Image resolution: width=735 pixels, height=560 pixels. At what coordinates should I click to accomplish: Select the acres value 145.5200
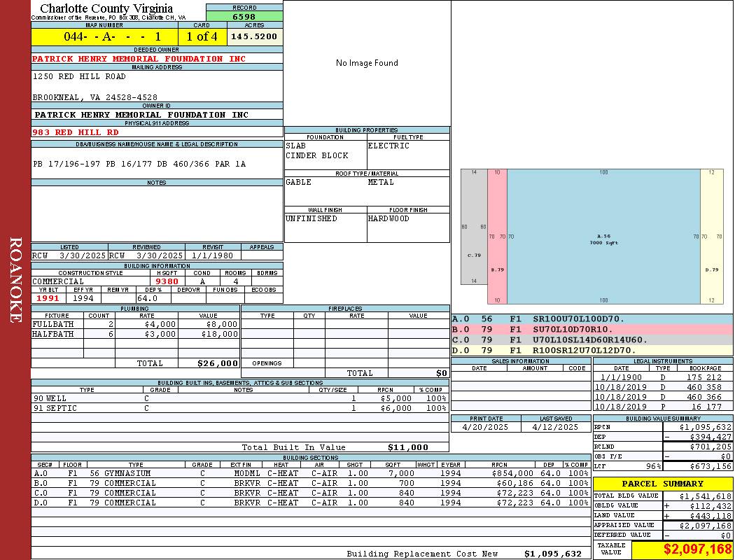(255, 36)
